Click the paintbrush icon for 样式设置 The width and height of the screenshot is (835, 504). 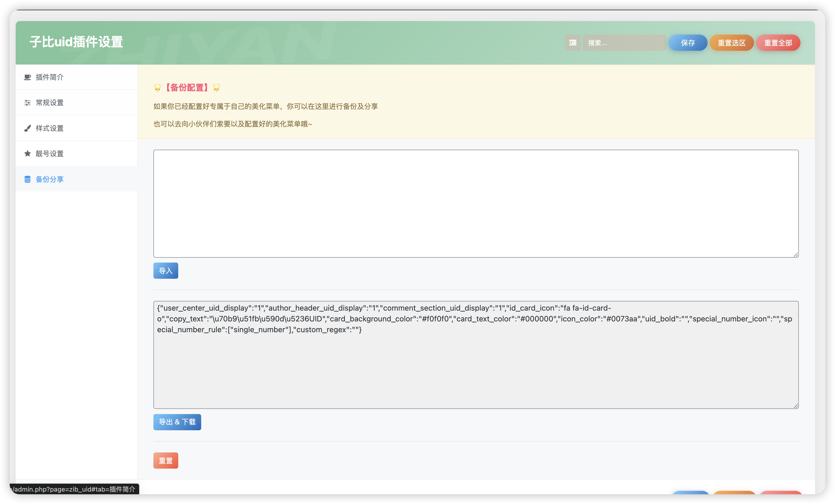28,128
